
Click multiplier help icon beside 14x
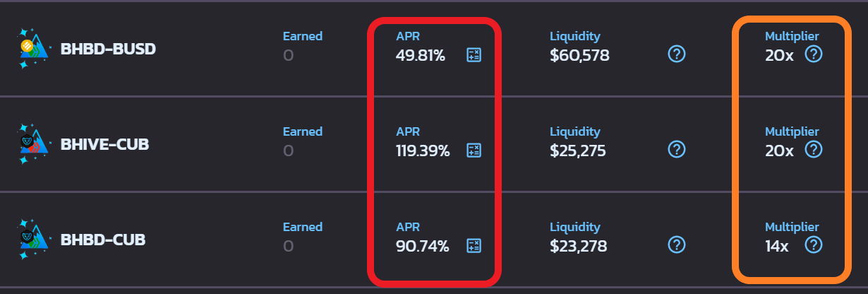click(x=814, y=245)
